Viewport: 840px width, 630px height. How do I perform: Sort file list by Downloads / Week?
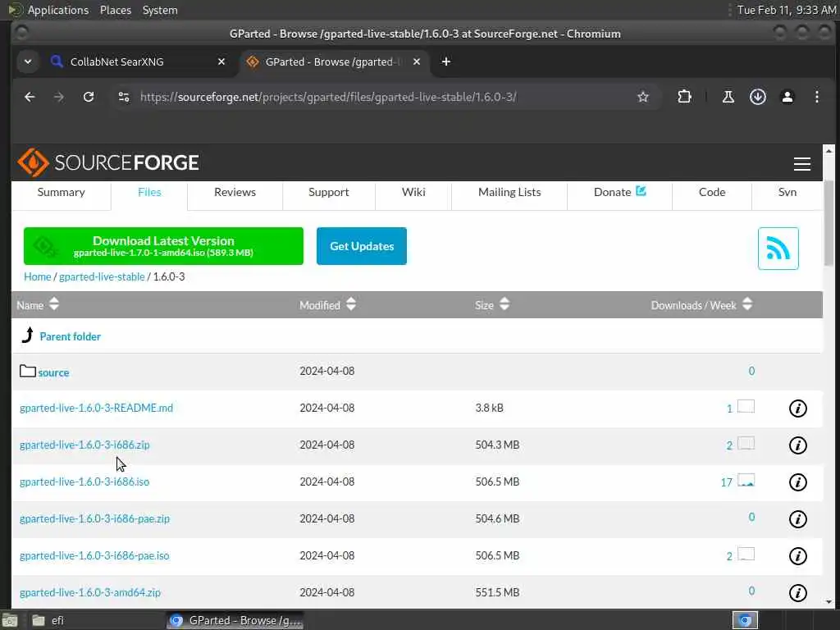click(x=702, y=305)
